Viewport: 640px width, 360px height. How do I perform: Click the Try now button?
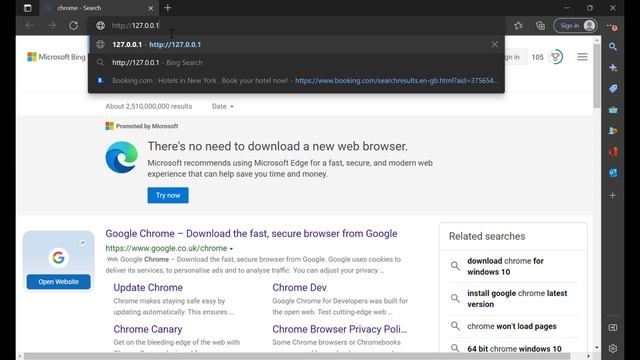(168, 195)
